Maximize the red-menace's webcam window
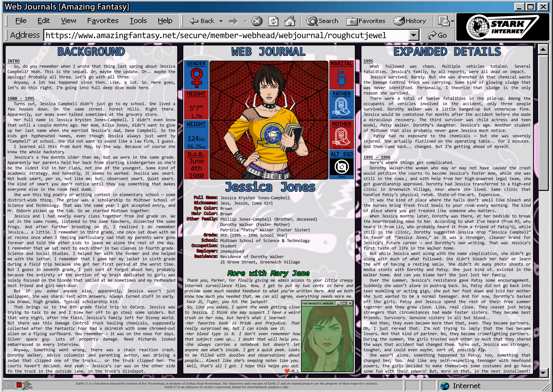The width and height of the screenshot is (553, 392). pos(344,303)
